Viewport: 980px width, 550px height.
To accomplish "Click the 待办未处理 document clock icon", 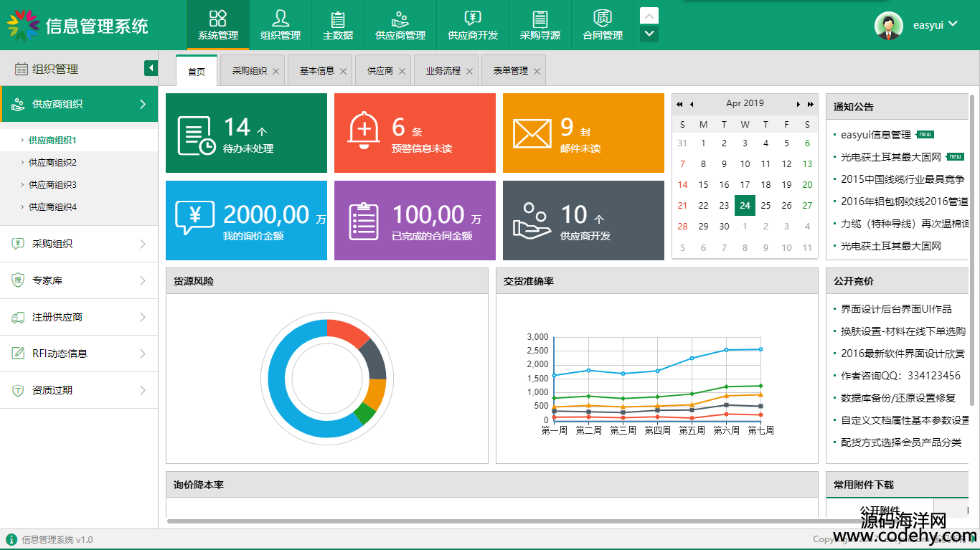I will (196, 136).
